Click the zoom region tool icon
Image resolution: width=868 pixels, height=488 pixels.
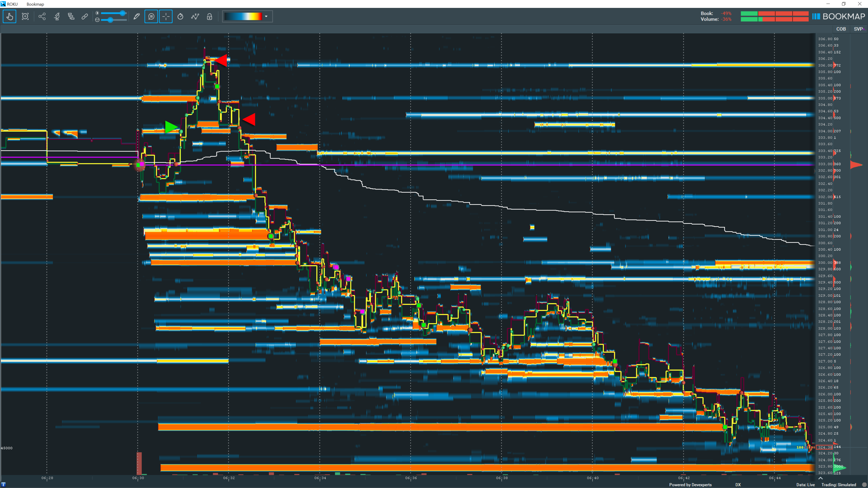(x=25, y=16)
